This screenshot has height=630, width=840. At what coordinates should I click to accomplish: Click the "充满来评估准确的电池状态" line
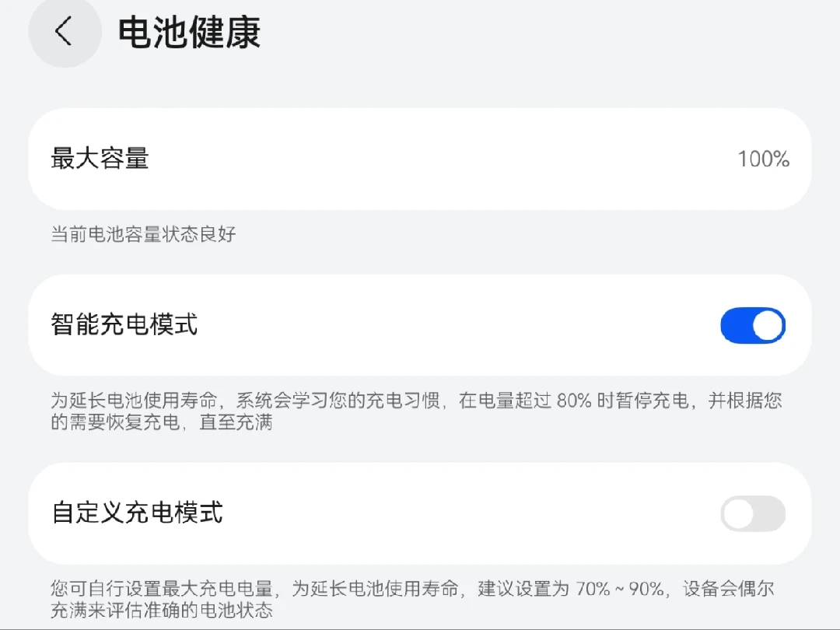point(162,611)
